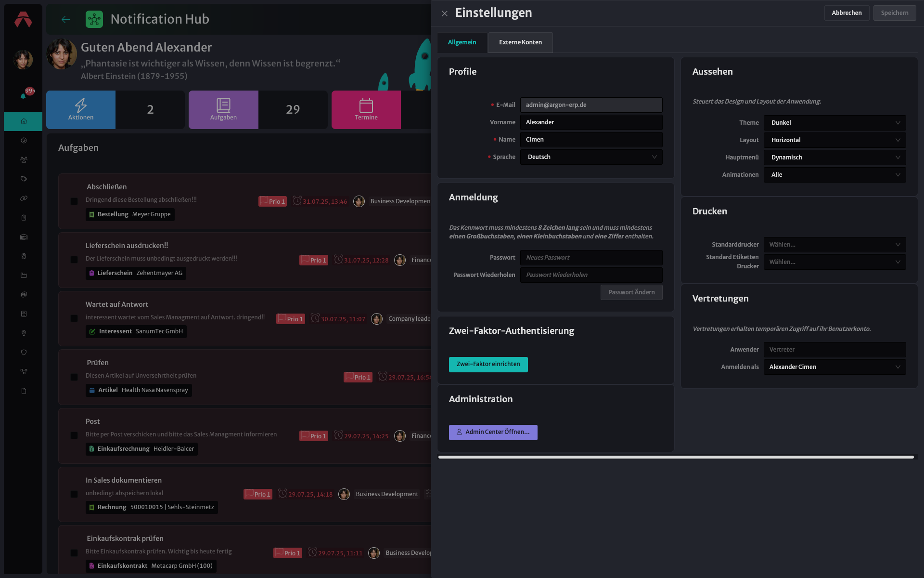Click the Zwei-Faktor einrichten button
The height and width of the screenshot is (578, 924).
pyautogui.click(x=488, y=365)
